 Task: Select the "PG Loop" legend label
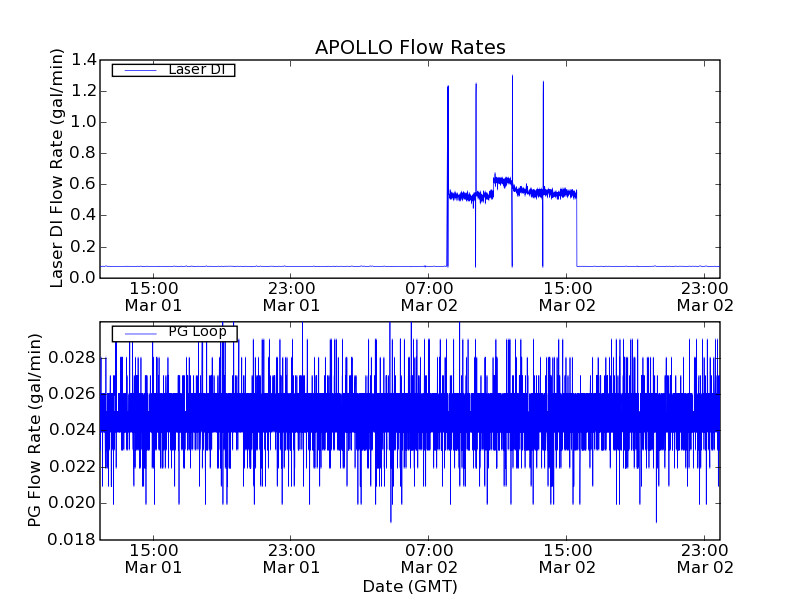pyautogui.click(x=197, y=332)
